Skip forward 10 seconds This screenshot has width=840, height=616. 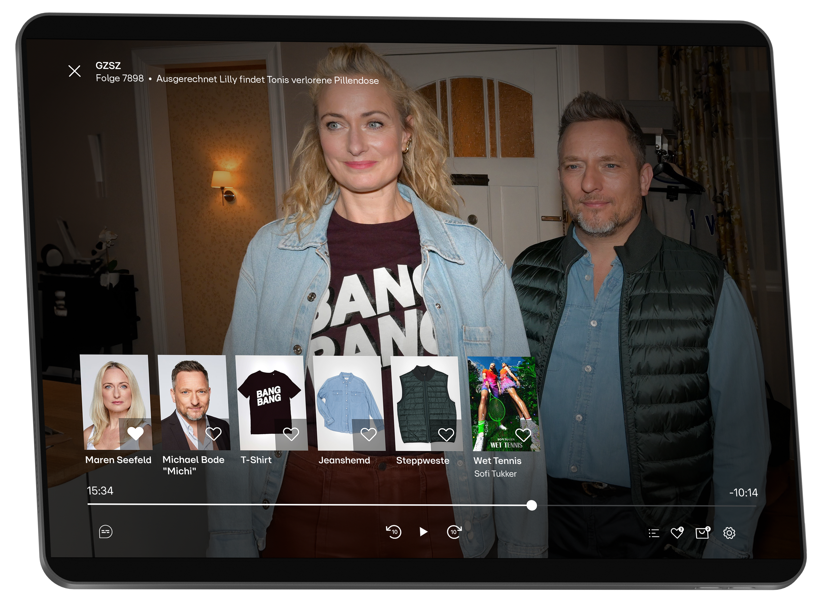coord(454,532)
